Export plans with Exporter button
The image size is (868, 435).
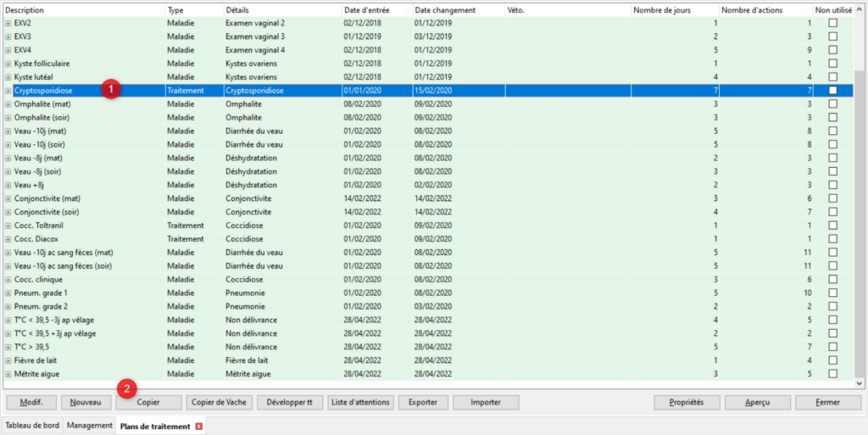423,402
